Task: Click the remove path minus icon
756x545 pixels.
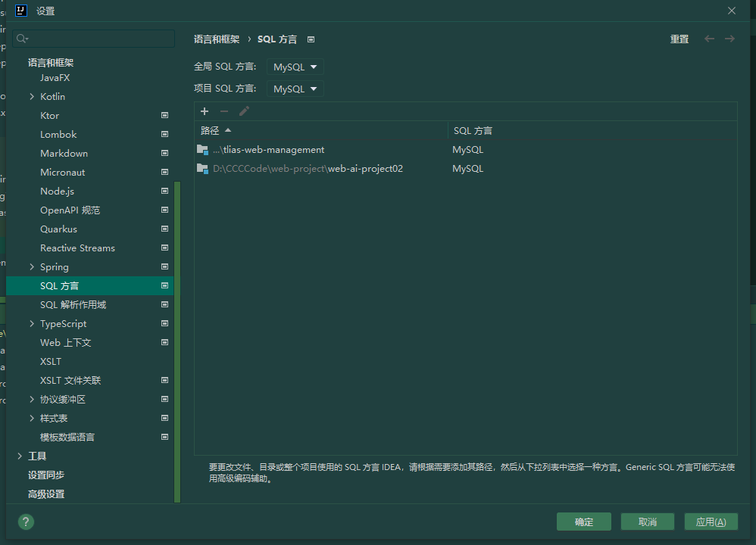Action: coord(224,111)
